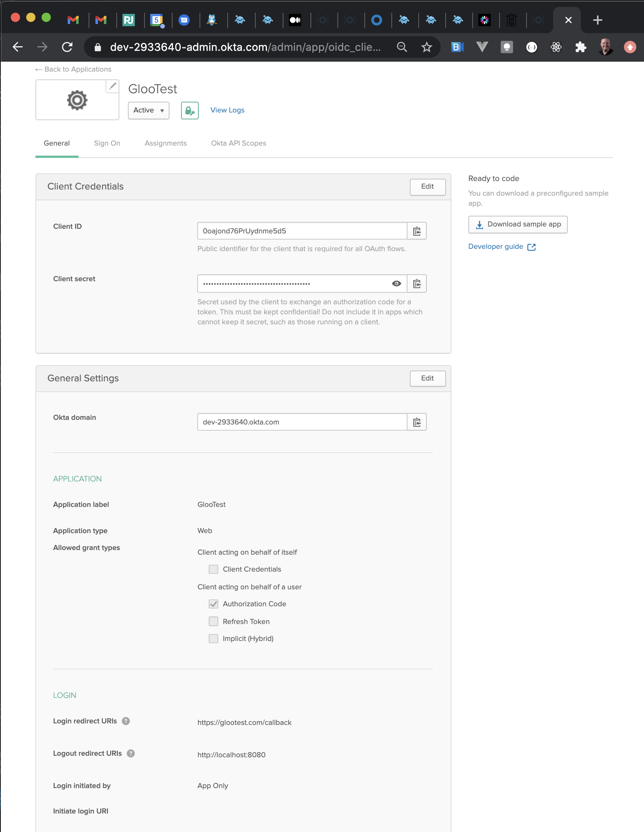Switch to the Medium browser tab
644x832 pixels.
coord(295,20)
